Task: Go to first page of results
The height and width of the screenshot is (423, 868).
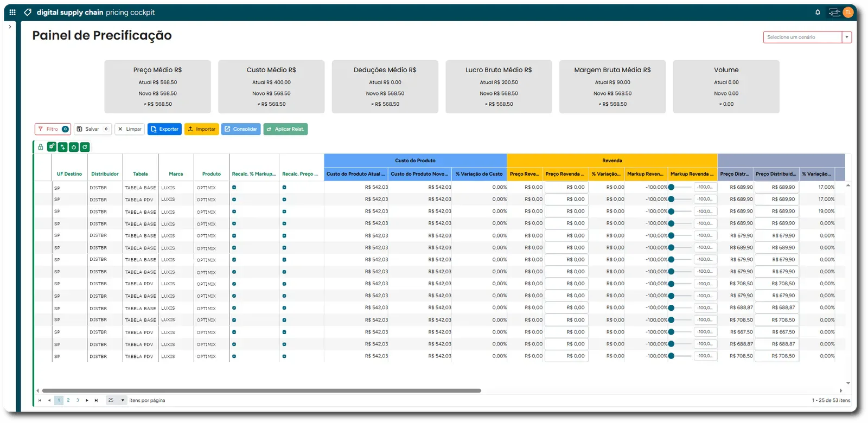Action: 40,400
